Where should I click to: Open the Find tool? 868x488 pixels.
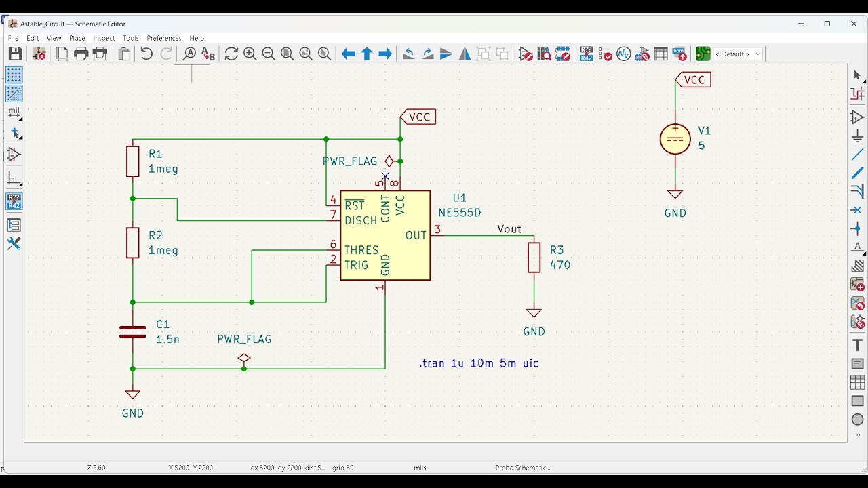(x=189, y=54)
